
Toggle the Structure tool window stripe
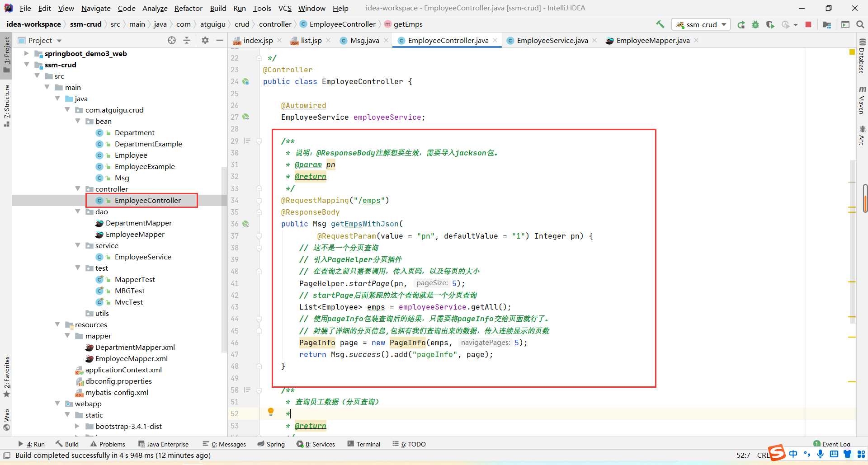[x=6, y=105]
